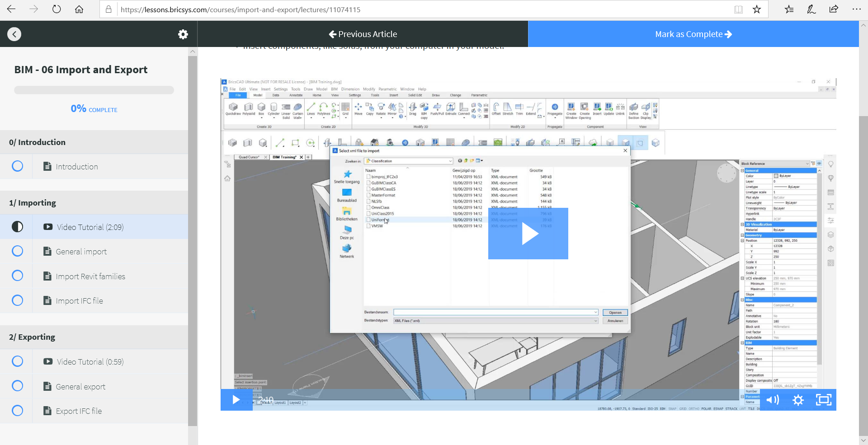
Task: Toggle completion circle for Export IFC file
Action: [x=17, y=411]
